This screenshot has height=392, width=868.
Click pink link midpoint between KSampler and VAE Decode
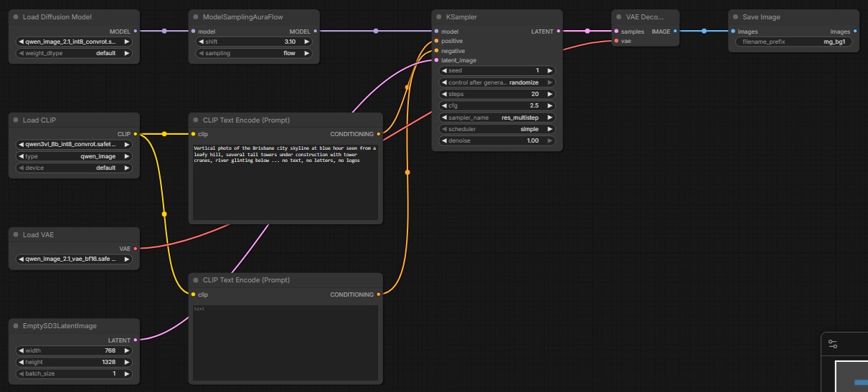click(588, 32)
